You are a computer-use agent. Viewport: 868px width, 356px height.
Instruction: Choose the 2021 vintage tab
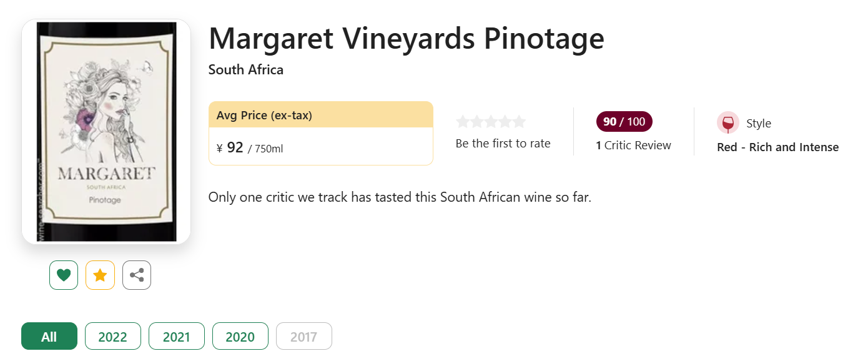coord(177,337)
